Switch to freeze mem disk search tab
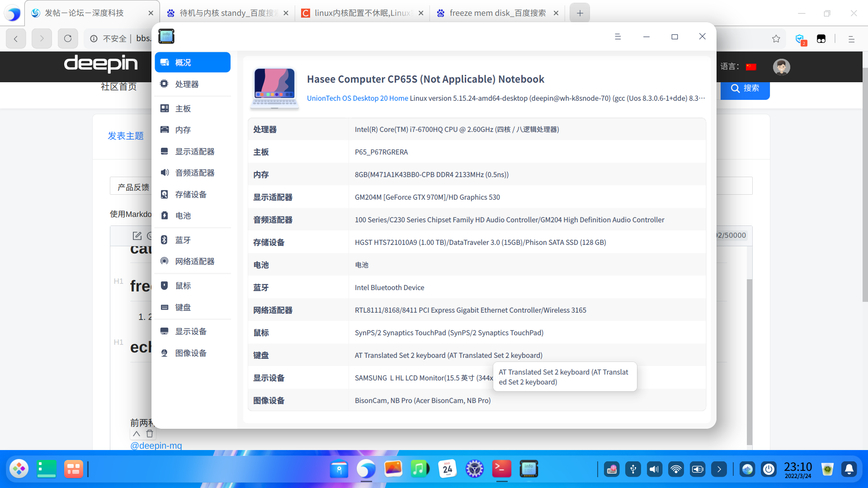The width and height of the screenshot is (868, 488). coord(496,13)
